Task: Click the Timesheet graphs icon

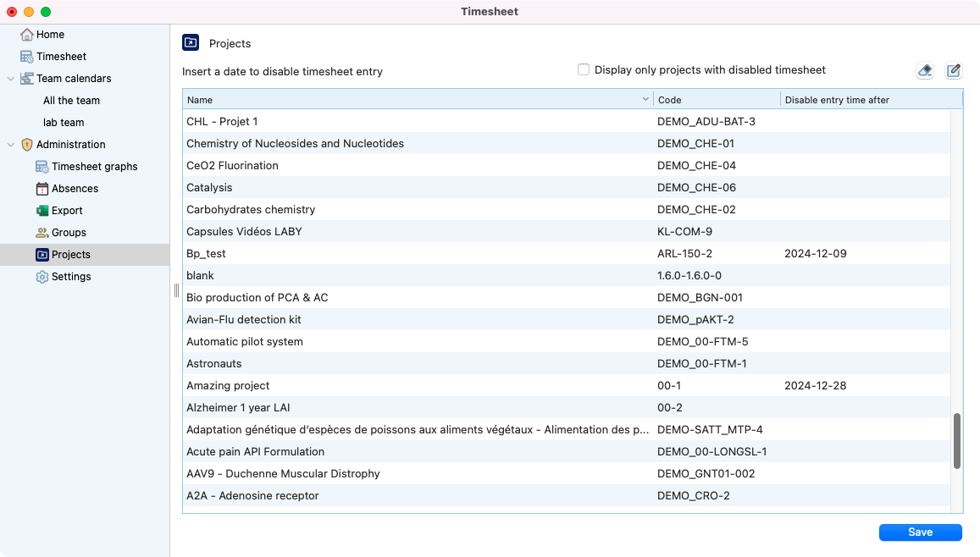Action: point(42,166)
